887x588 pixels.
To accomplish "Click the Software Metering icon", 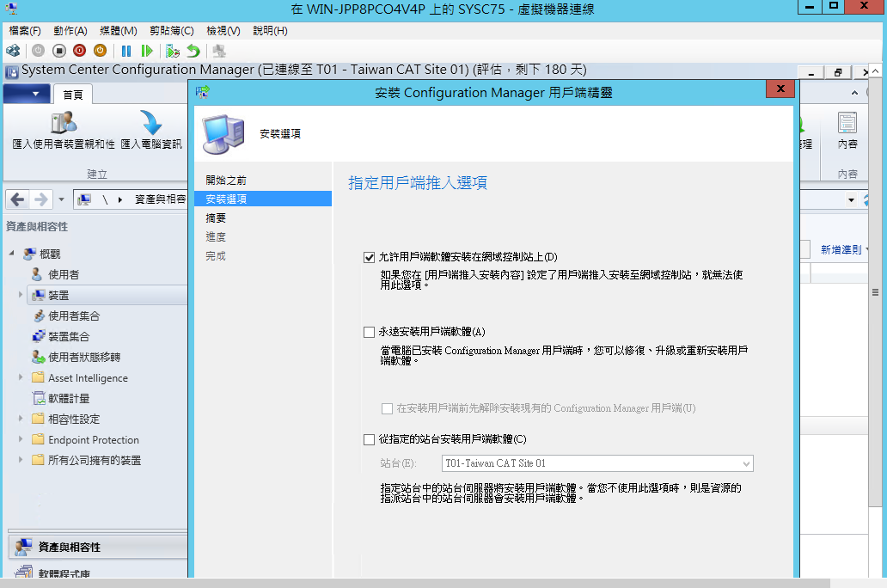I will pos(39,398).
